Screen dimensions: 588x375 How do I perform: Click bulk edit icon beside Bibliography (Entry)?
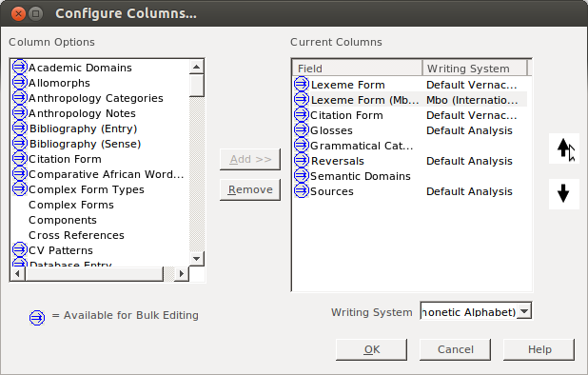(19, 128)
